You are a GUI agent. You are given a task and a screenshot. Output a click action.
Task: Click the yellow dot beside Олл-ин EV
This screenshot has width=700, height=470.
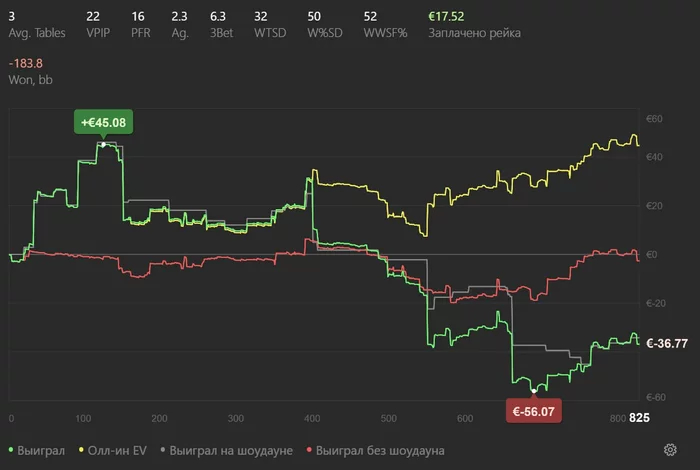[78, 451]
